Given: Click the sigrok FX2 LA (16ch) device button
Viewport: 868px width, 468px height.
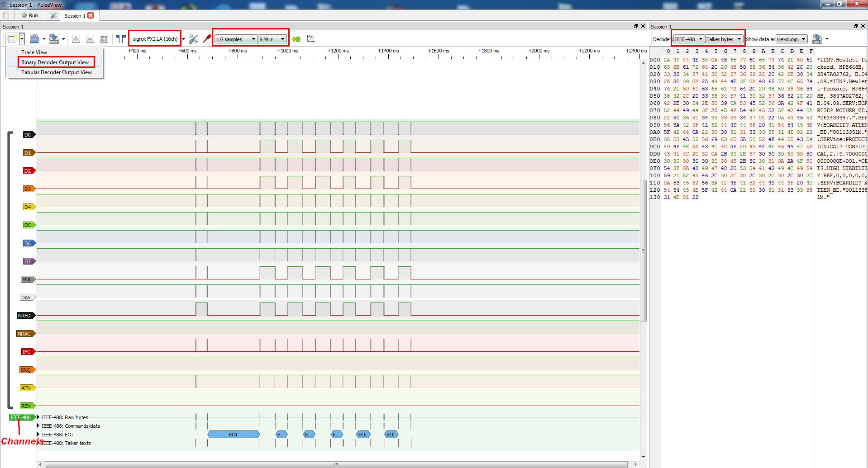Looking at the screenshot, I should click(155, 39).
